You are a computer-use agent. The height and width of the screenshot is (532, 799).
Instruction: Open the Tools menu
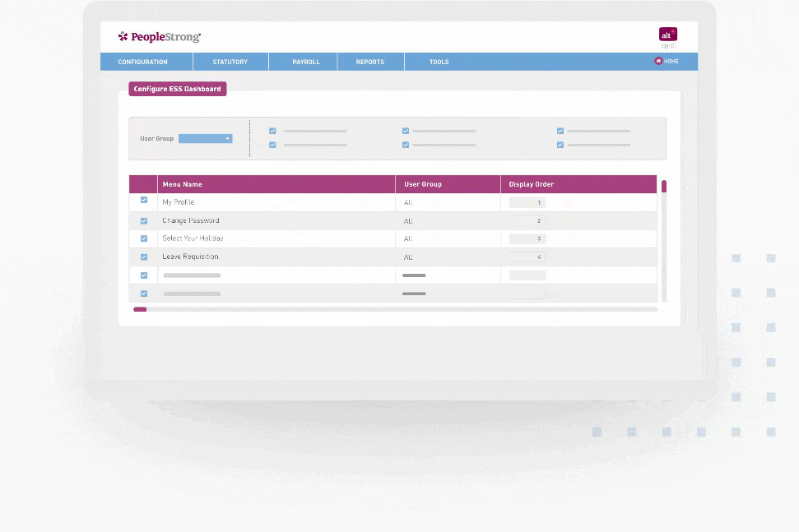point(439,62)
